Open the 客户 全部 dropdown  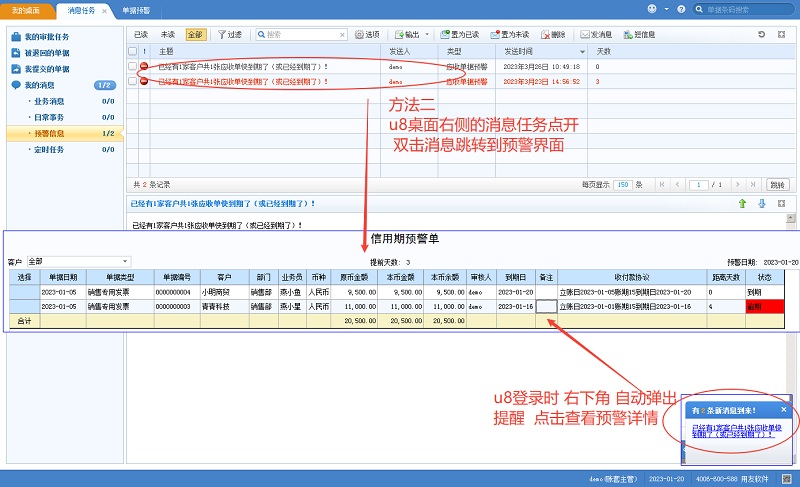point(79,262)
